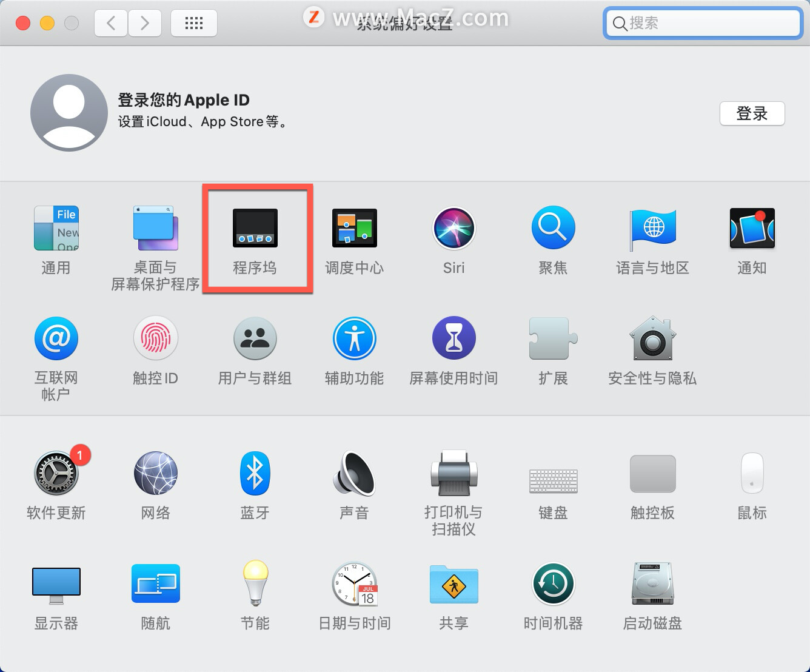This screenshot has width=810, height=672.
Task: Click the show-all grid button
Action: click(x=194, y=23)
